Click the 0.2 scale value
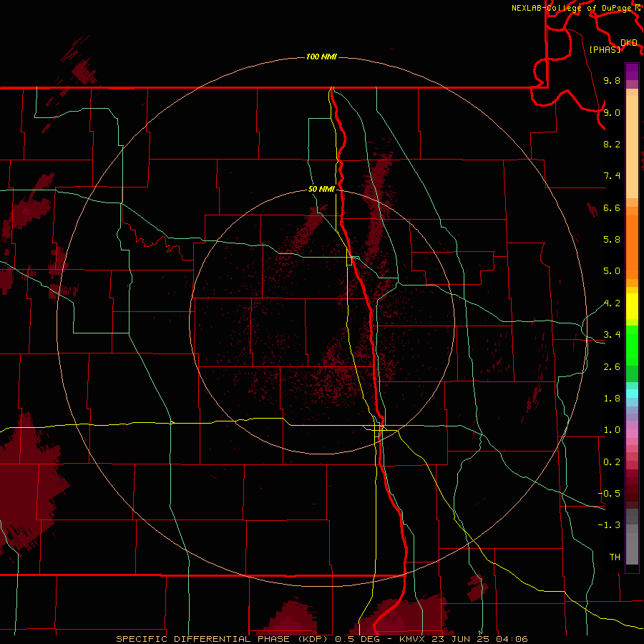The height and width of the screenshot is (644, 644). (612, 462)
